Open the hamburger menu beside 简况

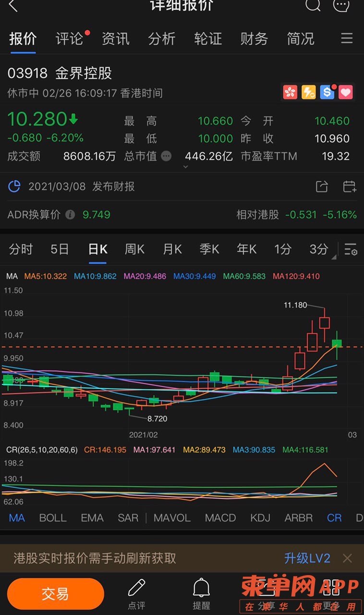point(347,38)
